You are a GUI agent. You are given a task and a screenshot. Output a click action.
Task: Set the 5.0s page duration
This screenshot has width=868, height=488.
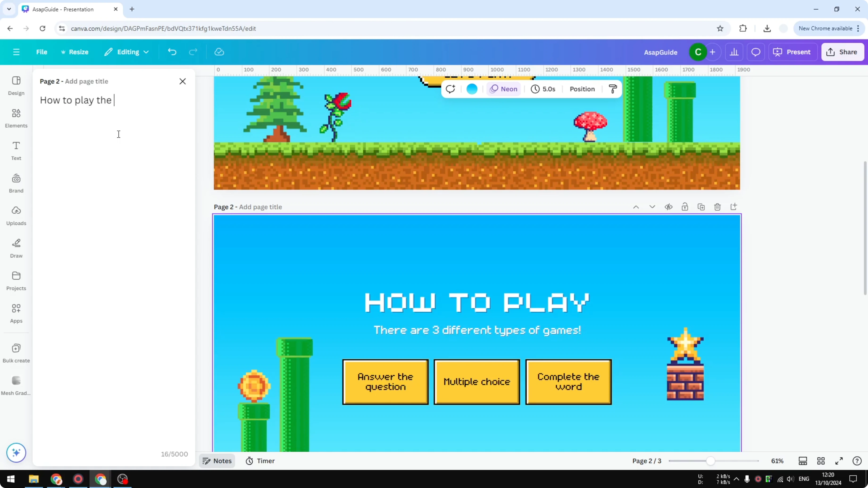click(x=543, y=89)
